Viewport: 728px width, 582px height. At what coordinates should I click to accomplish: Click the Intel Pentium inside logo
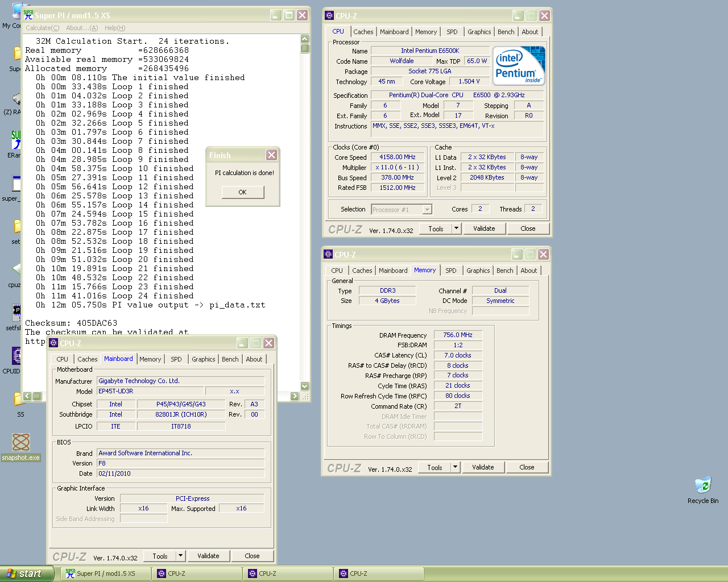coord(519,65)
